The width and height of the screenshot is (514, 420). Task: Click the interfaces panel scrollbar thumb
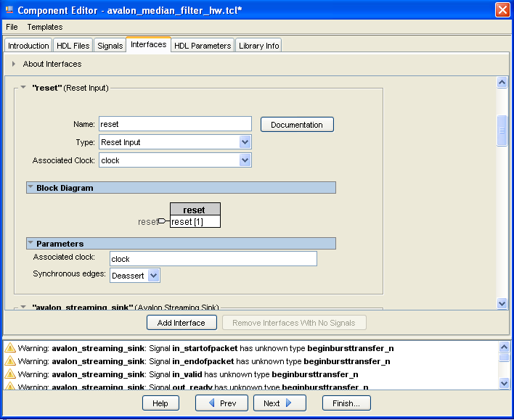502,131
